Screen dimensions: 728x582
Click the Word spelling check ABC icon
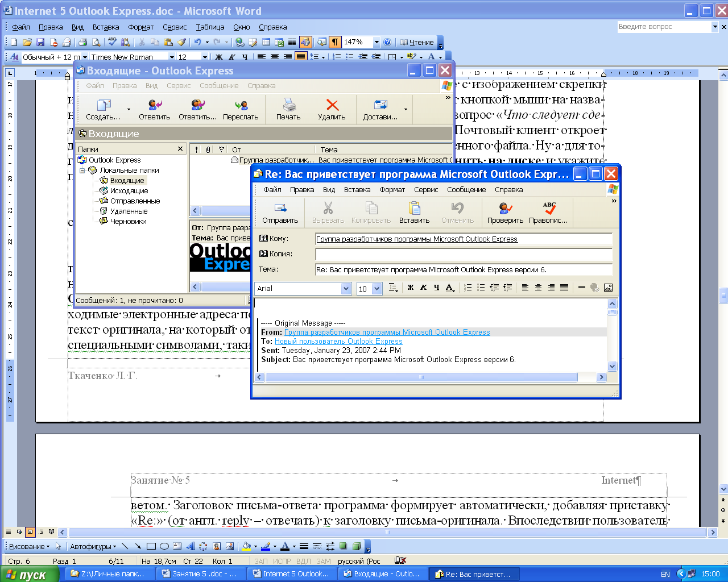click(x=112, y=42)
